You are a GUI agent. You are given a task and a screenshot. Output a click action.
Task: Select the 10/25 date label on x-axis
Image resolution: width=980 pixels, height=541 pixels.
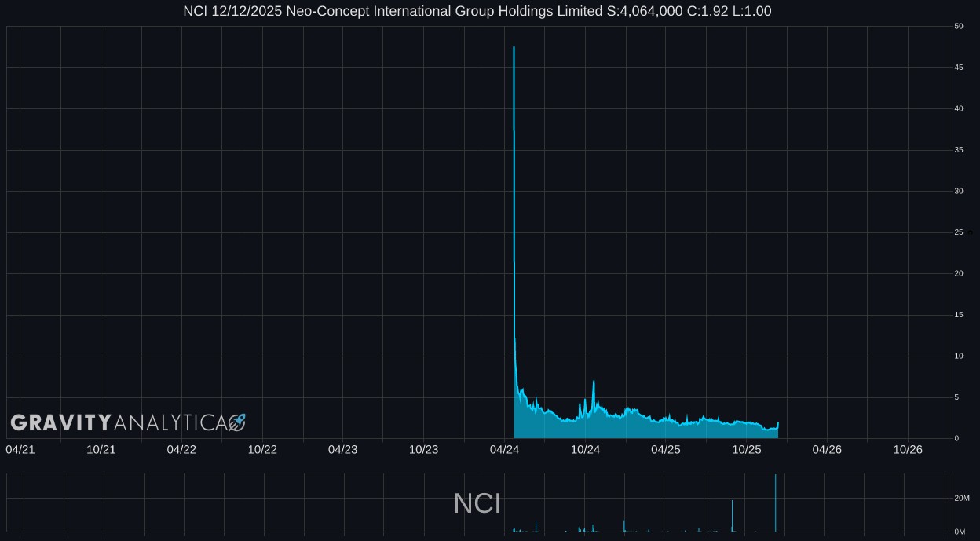pos(747,449)
